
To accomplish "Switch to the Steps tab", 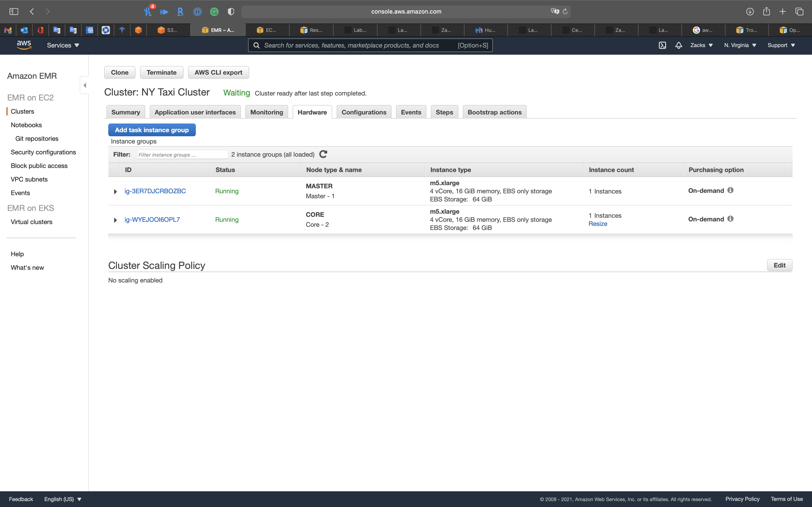I will point(444,112).
